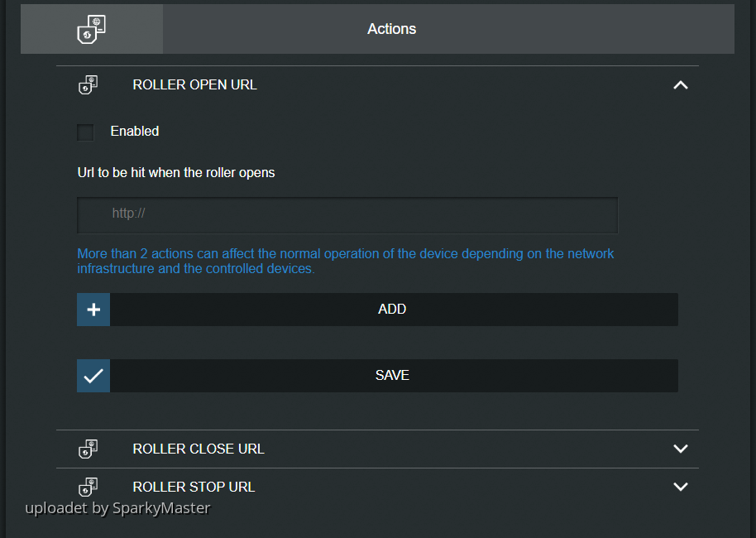Click the Roller Stop URL row icon

point(89,487)
